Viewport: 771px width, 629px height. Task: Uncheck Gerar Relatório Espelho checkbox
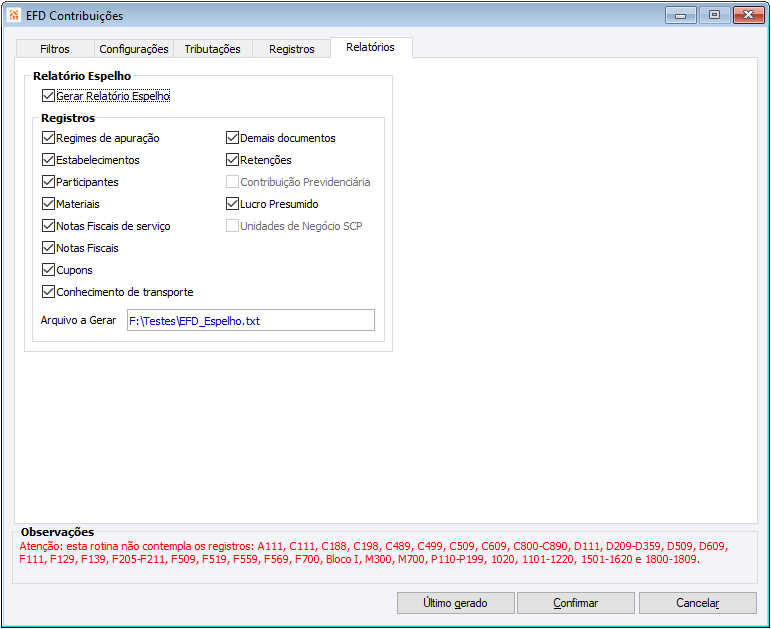coord(48,95)
